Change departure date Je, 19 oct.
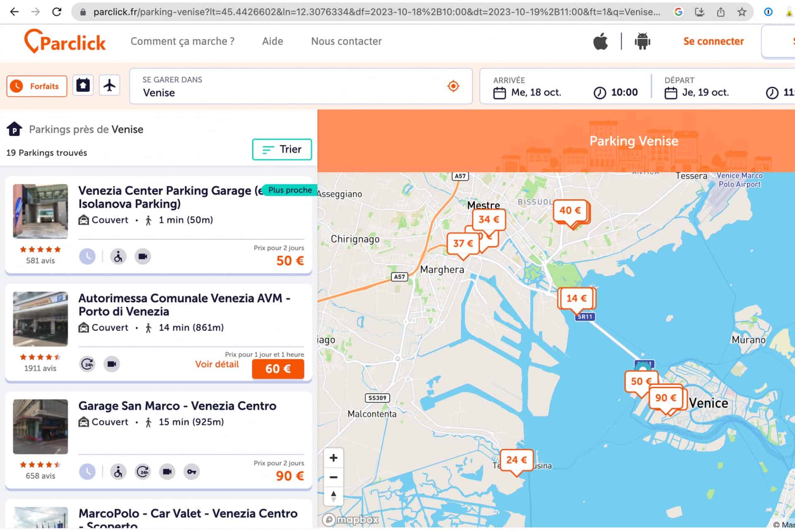Viewport: 795px width, 532px height. pos(706,93)
